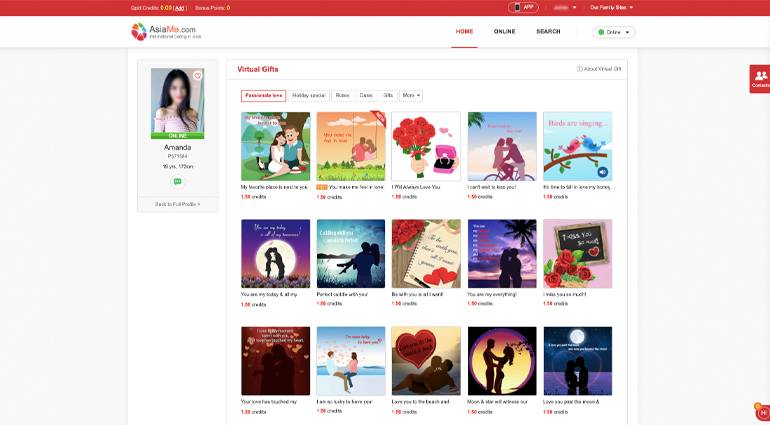Expand the More gift categories dropdown
This screenshot has height=425, width=770.
(411, 96)
